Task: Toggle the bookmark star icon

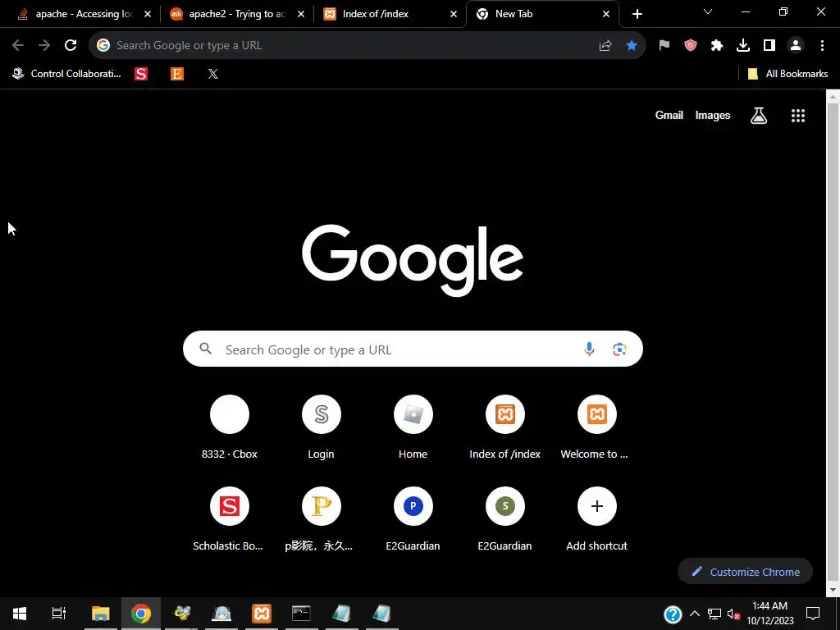Action: (632, 46)
